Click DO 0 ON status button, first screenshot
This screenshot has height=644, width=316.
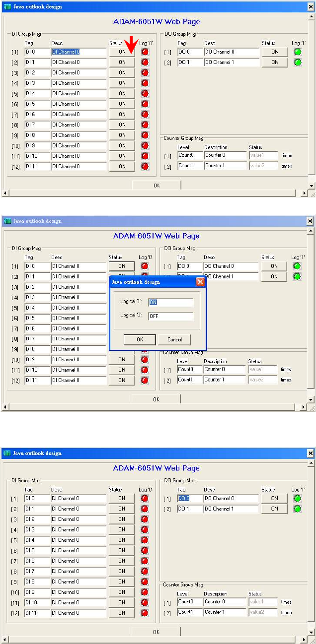(x=275, y=52)
